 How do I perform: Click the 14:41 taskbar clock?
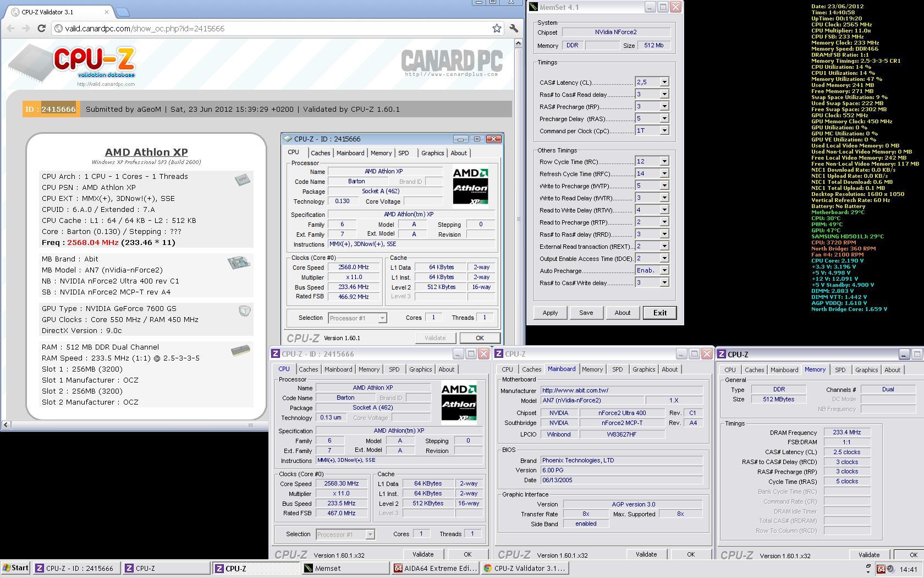908,569
